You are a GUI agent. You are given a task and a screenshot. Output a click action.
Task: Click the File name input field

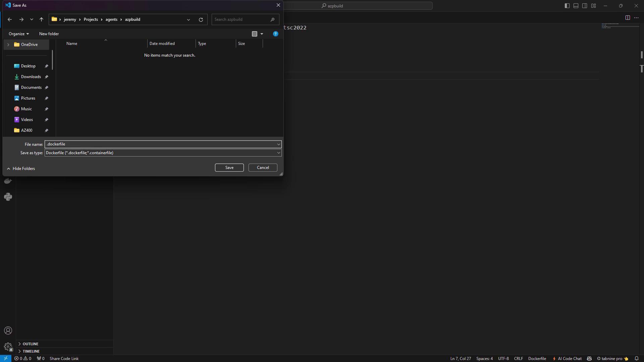[160, 144]
